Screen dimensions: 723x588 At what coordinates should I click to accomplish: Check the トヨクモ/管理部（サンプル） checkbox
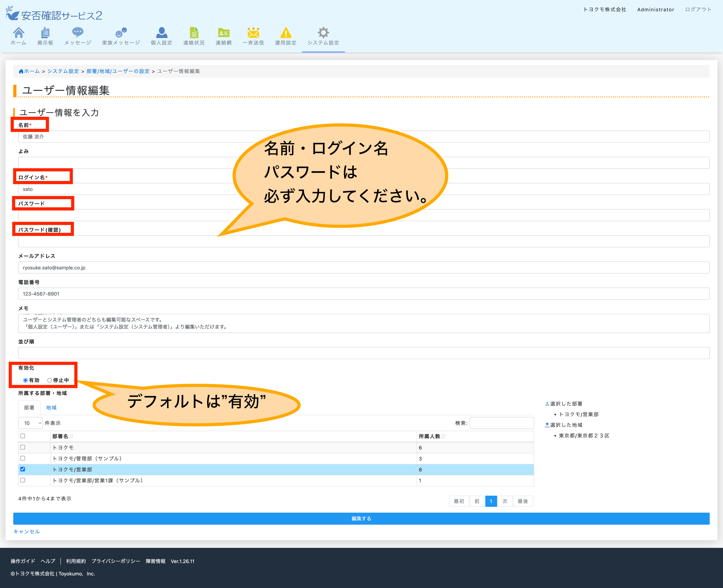(23, 458)
